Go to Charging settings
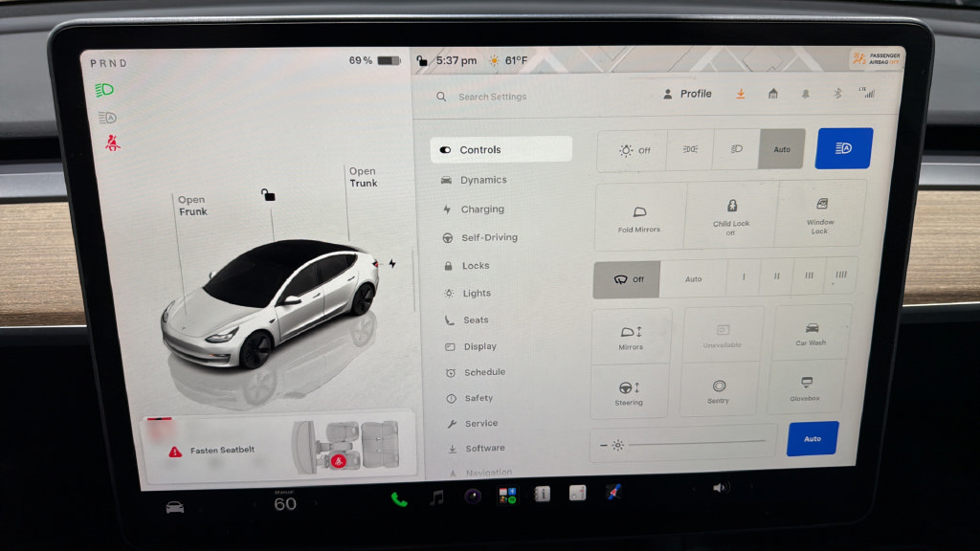Image resolution: width=980 pixels, height=551 pixels. click(x=473, y=209)
